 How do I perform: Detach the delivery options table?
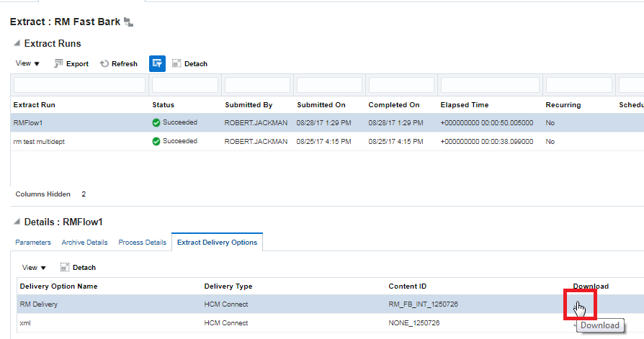point(78,268)
